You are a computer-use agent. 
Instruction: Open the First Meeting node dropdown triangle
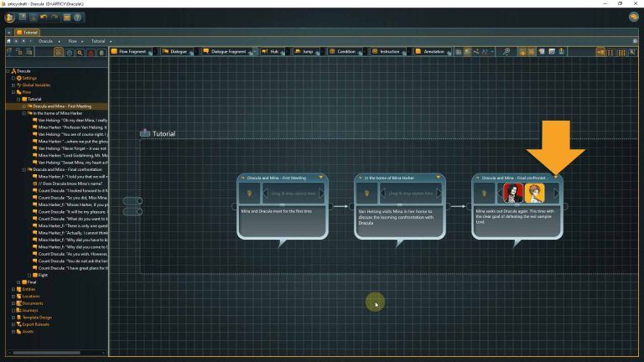pos(321,178)
